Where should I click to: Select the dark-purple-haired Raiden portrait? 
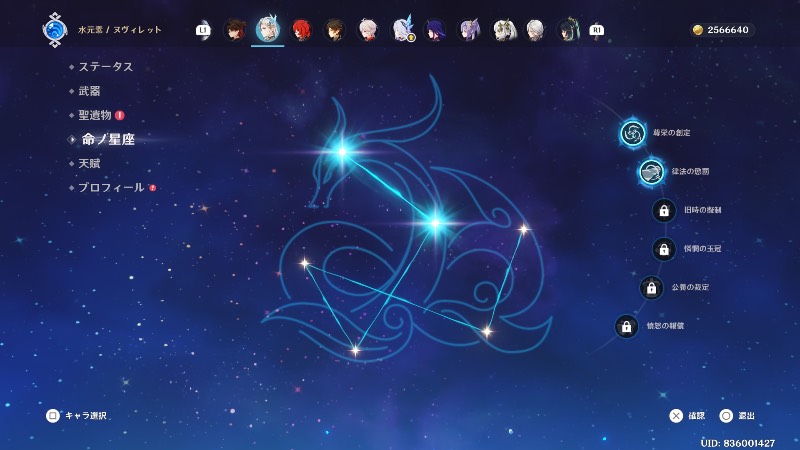point(435,30)
